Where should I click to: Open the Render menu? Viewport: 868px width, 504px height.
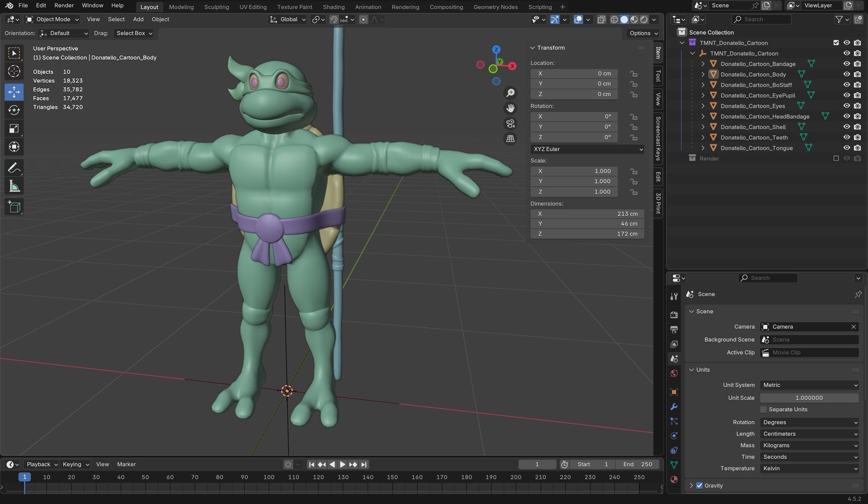64,6
